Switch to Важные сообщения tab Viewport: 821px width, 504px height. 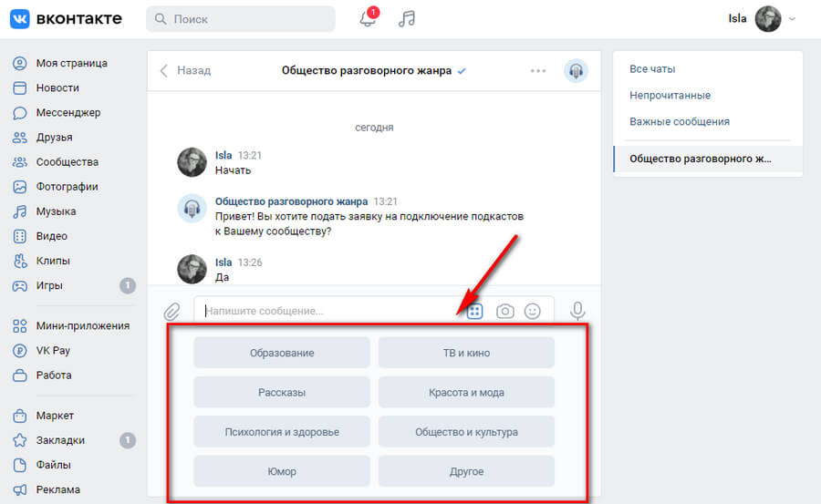[680, 121]
